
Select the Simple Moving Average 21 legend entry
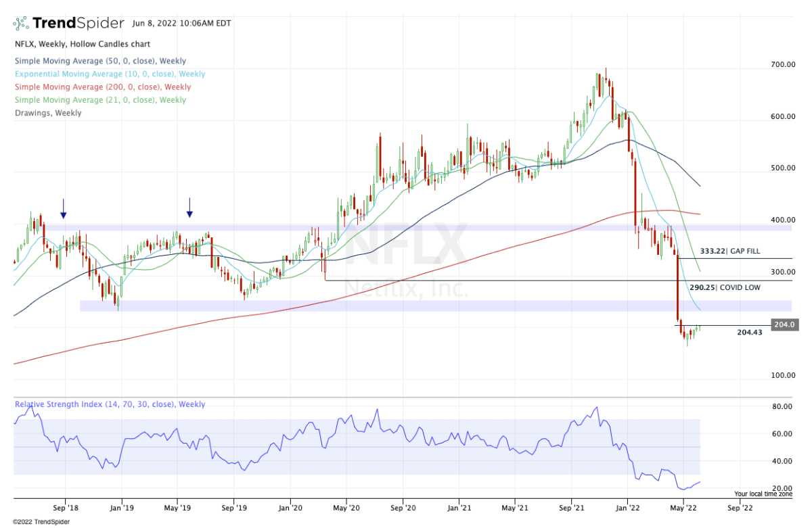[x=99, y=100]
